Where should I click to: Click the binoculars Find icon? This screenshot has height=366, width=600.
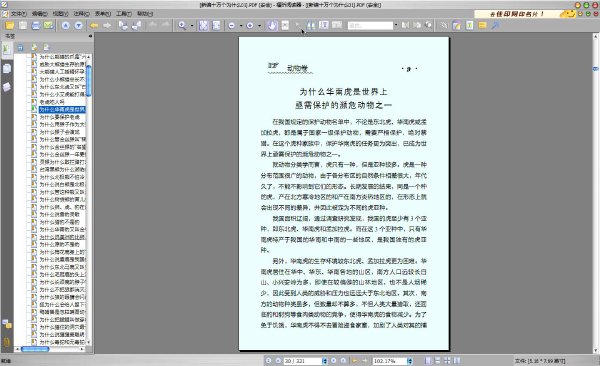[311, 26]
